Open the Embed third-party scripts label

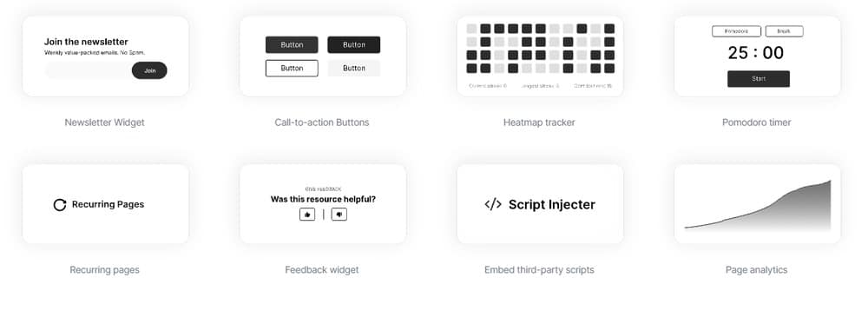[539, 270]
